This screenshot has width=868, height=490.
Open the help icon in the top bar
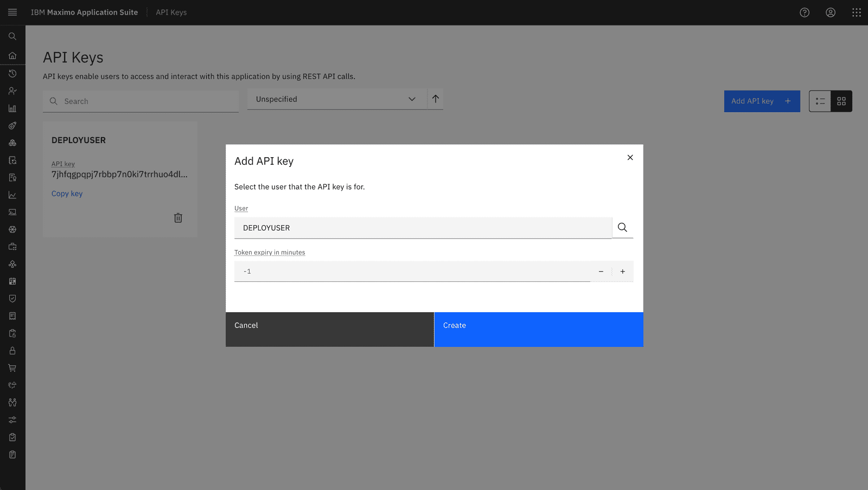point(805,12)
